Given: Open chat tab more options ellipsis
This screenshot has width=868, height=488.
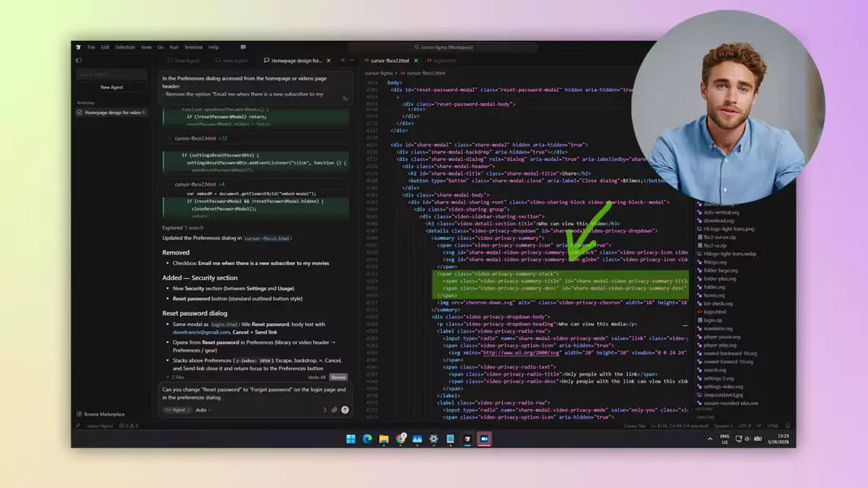Looking at the screenshot, I should coord(351,60).
